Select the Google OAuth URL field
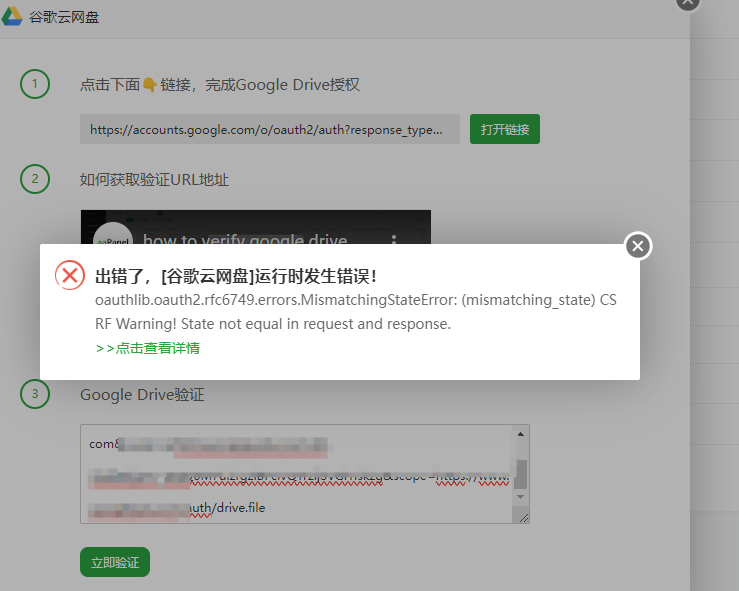This screenshot has height=591, width=739. (270, 129)
